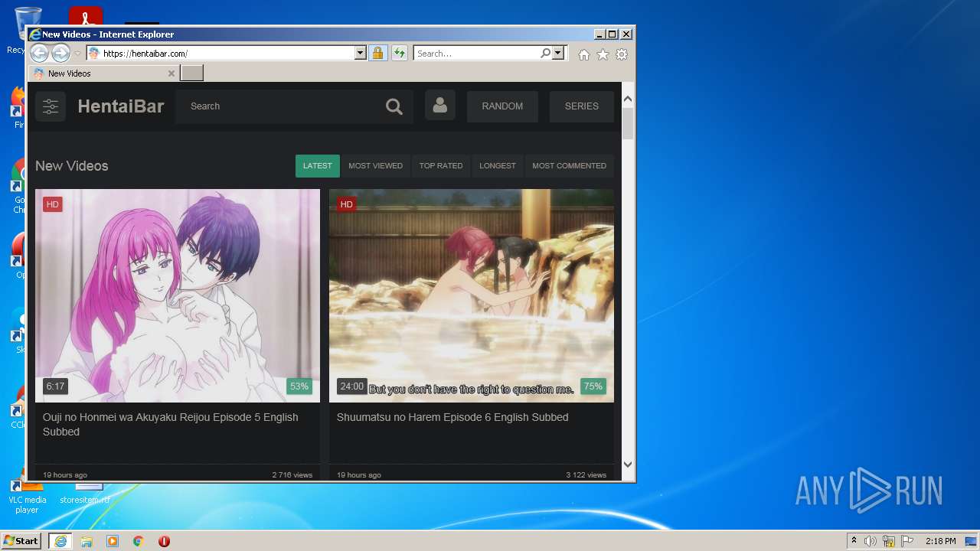This screenshot has height=551, width=980.
Task: Select the New Videos browser tab
Action: (103, 73)
